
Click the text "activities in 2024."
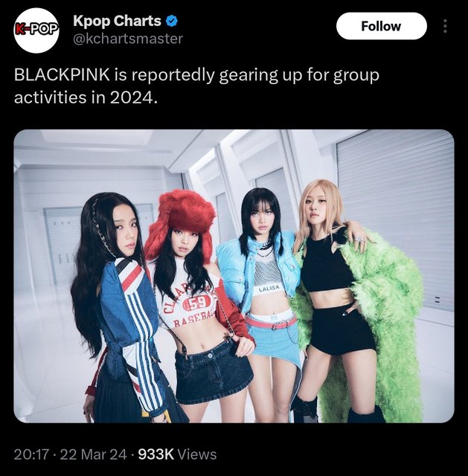[86, 97]
